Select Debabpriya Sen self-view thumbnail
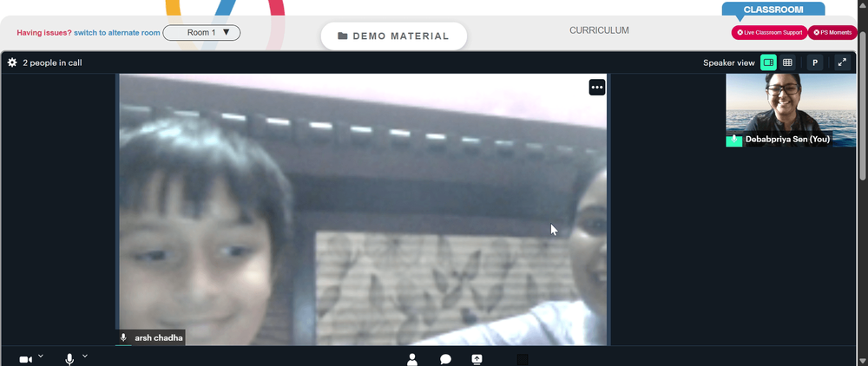 [791, 109]
